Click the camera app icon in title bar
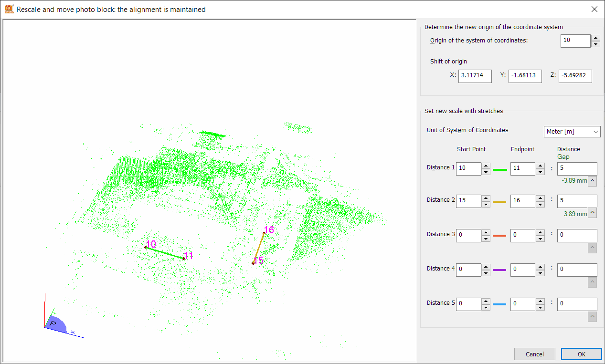The width and height of the screenshot is (605, 364). click(x=9, y=9)
